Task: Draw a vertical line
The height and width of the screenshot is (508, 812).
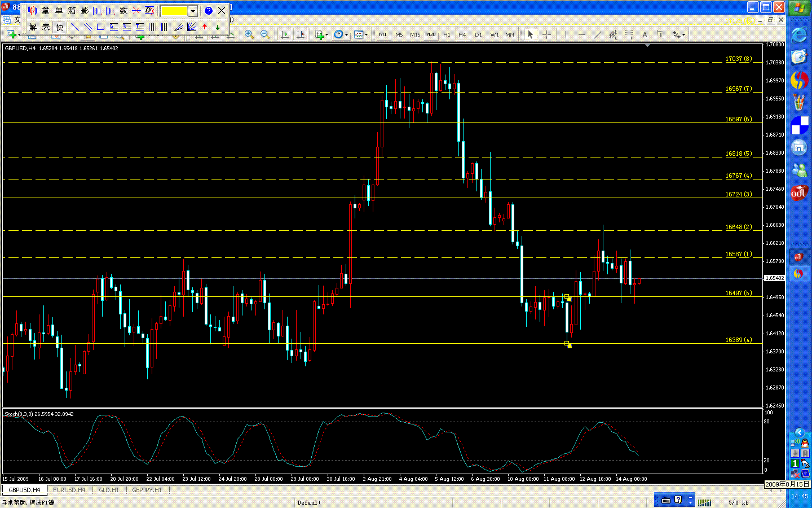Action: pos(566,34)
